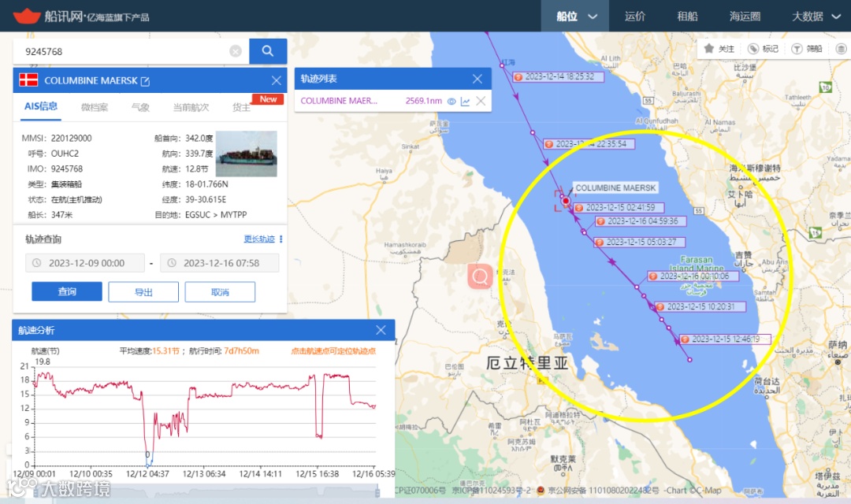Click the 查询 button
The height and width of the screenshot is (504, 851).
tap(67, 291)
